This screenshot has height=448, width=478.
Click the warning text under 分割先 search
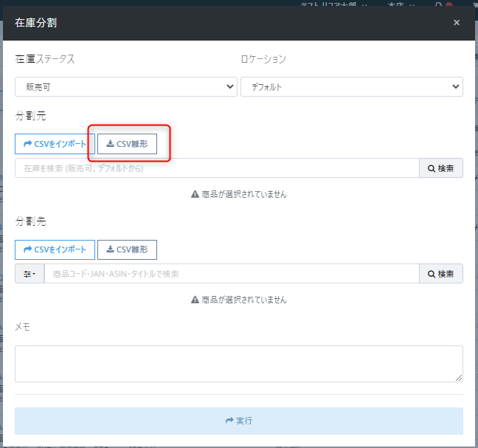click(x=239, y=300)
